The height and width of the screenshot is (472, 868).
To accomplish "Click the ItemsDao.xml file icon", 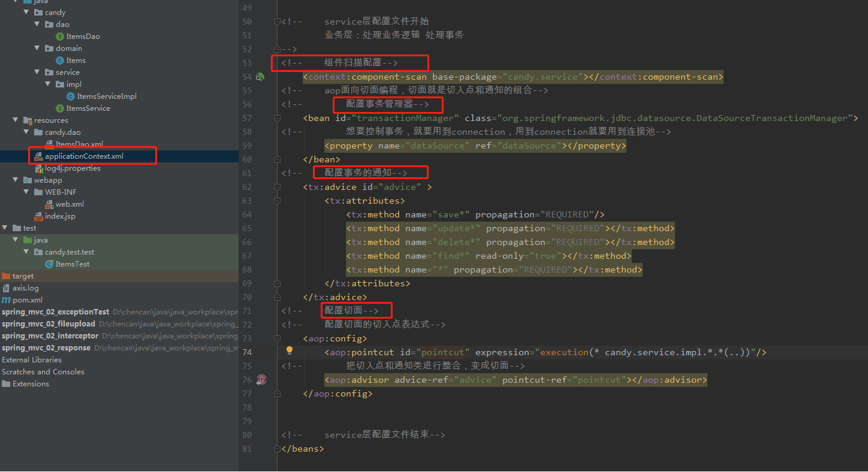I will click(x=49, y=144).
